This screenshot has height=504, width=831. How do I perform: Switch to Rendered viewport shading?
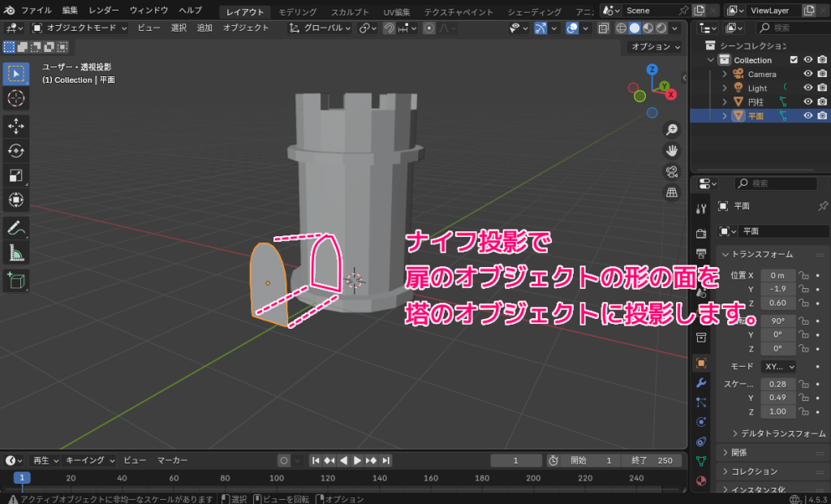[660, 28]
